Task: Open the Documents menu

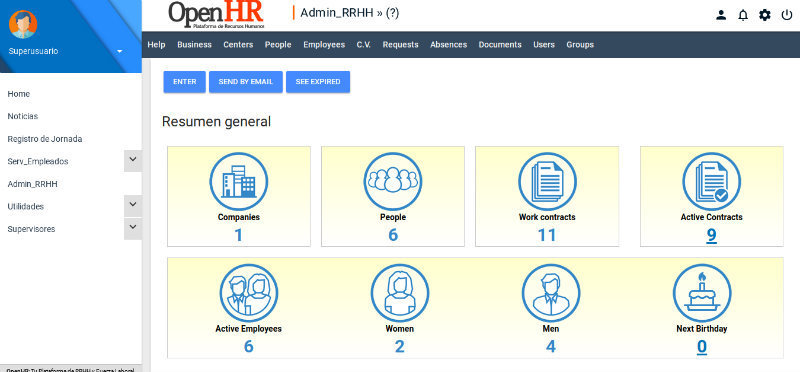Action: click(500, 44)
